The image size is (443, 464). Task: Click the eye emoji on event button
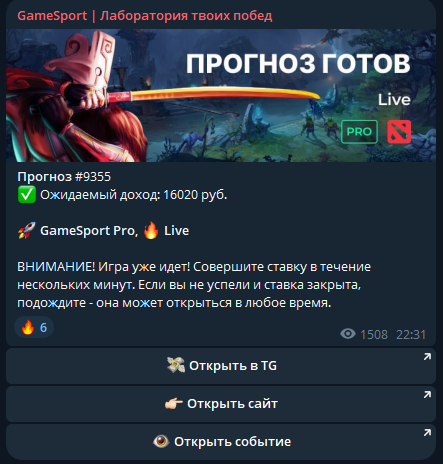coord(161,442)
